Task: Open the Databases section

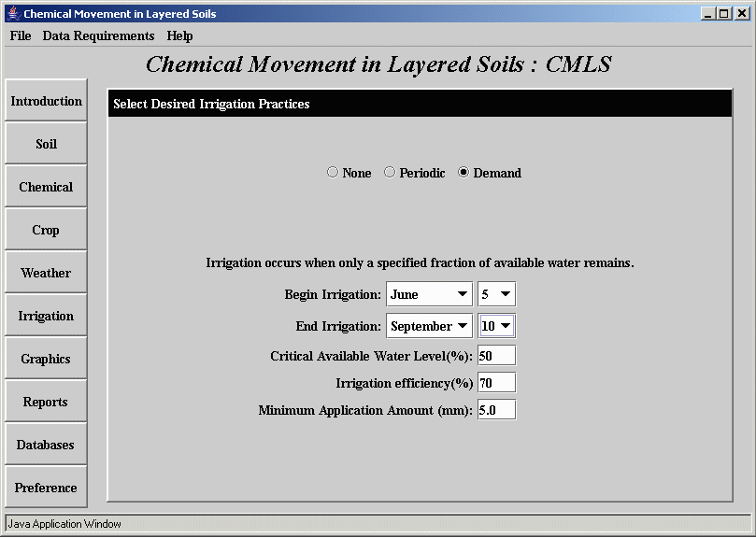Action: point(47,444)
